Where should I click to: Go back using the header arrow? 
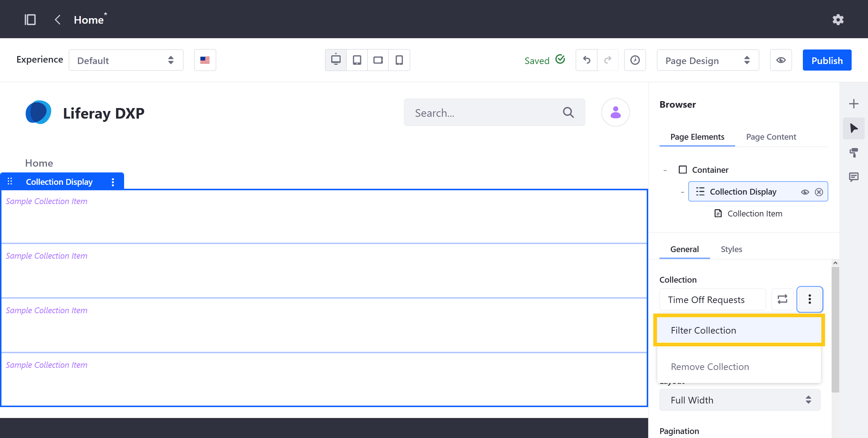(x=58, y=20)
